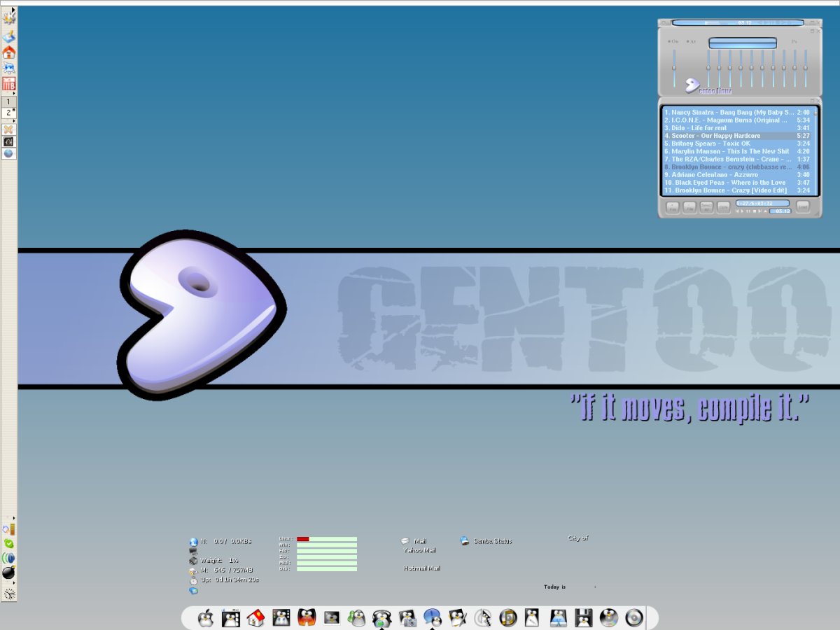Launch the blue Konqueror icon in the side panel

point(8,68)
